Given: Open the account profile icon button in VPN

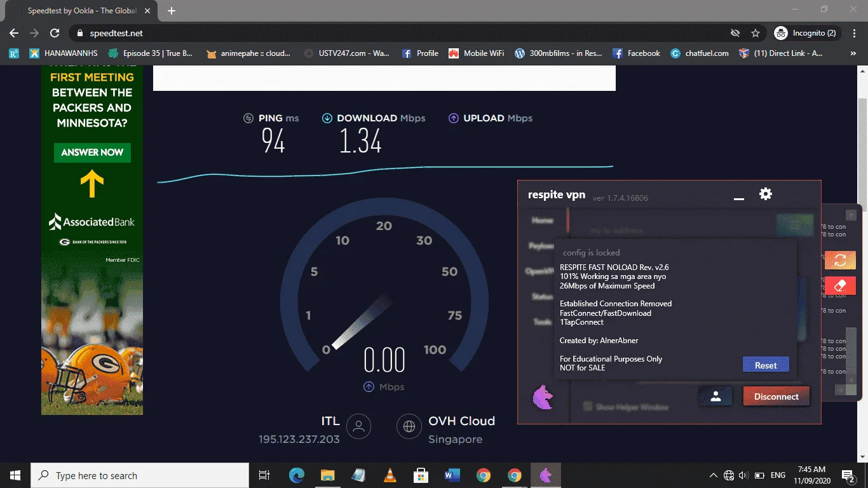Looking at the screenshot, I should point(715,396).
